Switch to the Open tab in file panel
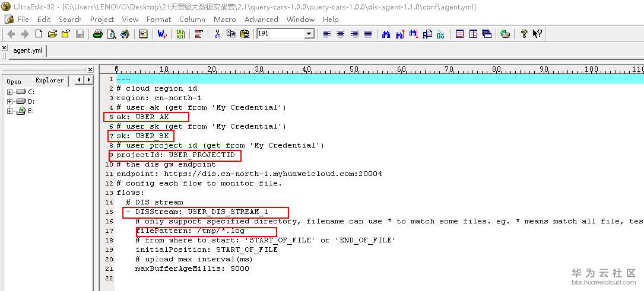This screenshot has height=291, width=644. point(14,81)
